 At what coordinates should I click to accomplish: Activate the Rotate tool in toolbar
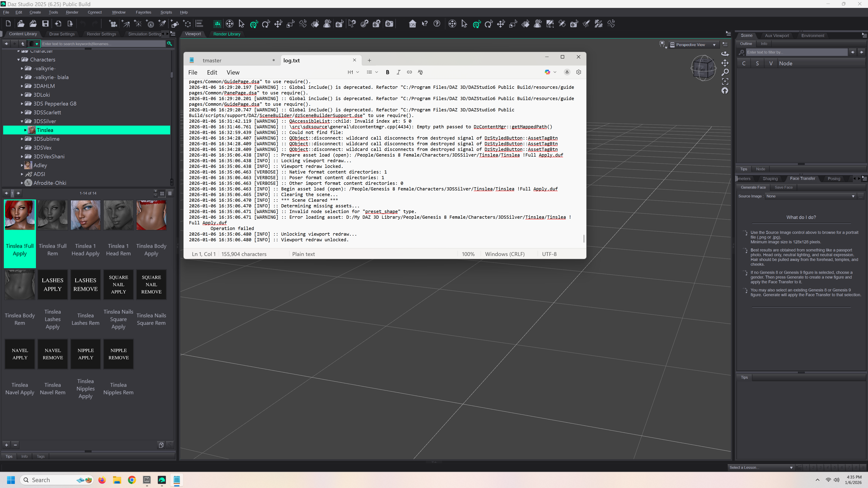[x=266, y=23]
